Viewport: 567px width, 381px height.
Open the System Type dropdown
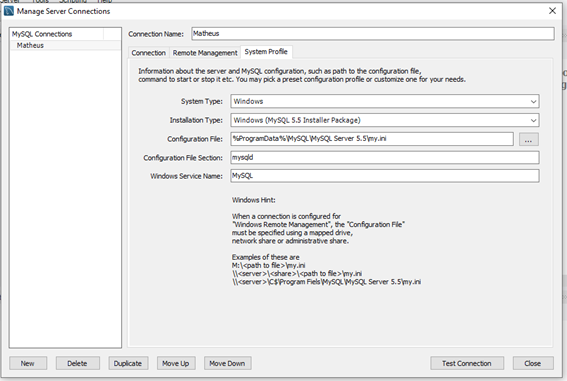(385, 101)
